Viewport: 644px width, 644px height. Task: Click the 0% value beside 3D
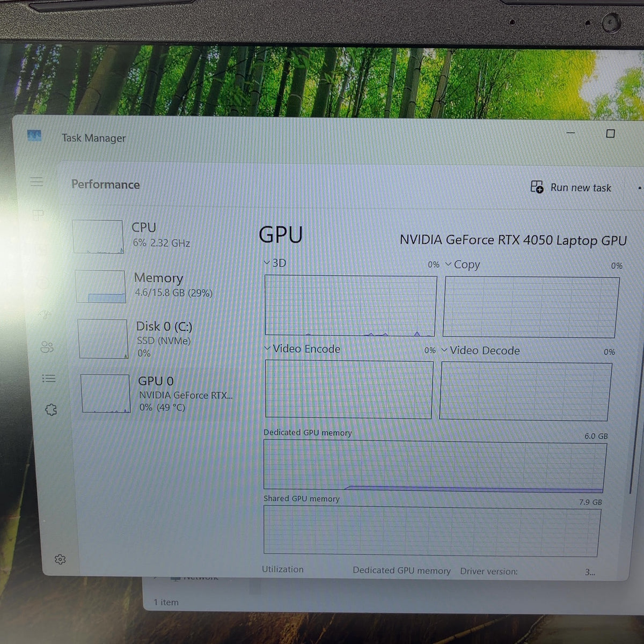[434, 265]
